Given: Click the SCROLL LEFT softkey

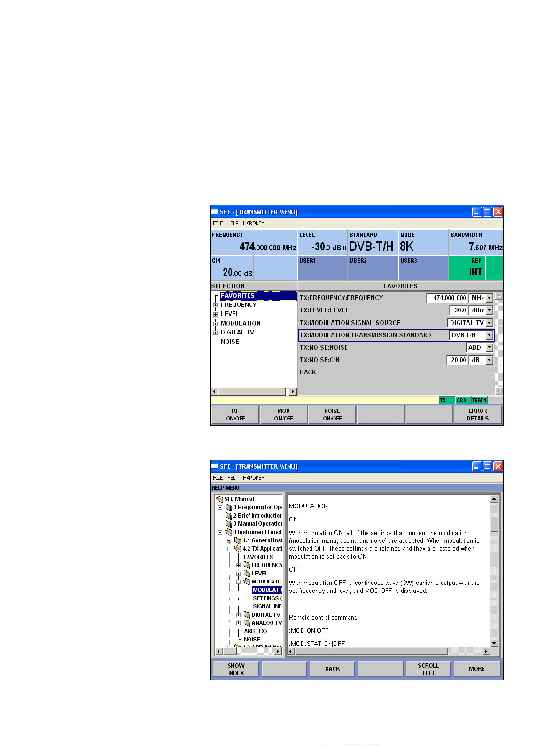Looking at the screenshot, I should [x=428, y=669].
